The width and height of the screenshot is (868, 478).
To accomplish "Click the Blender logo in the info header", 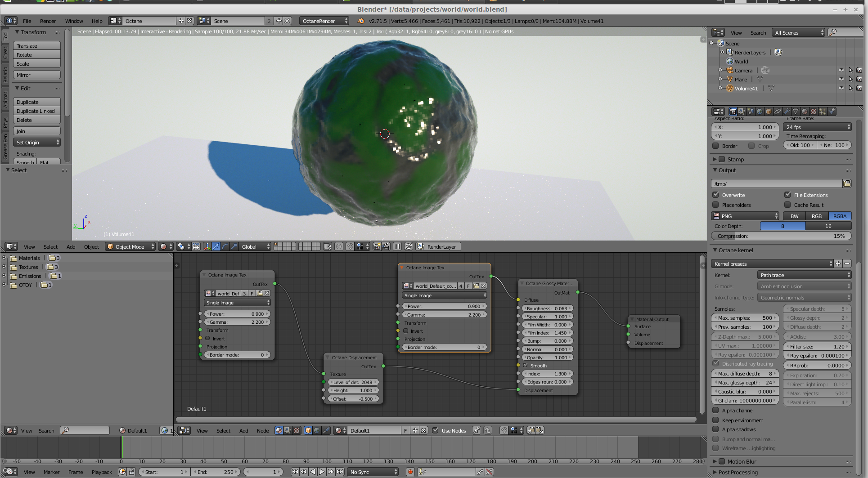I will [361, 21].
